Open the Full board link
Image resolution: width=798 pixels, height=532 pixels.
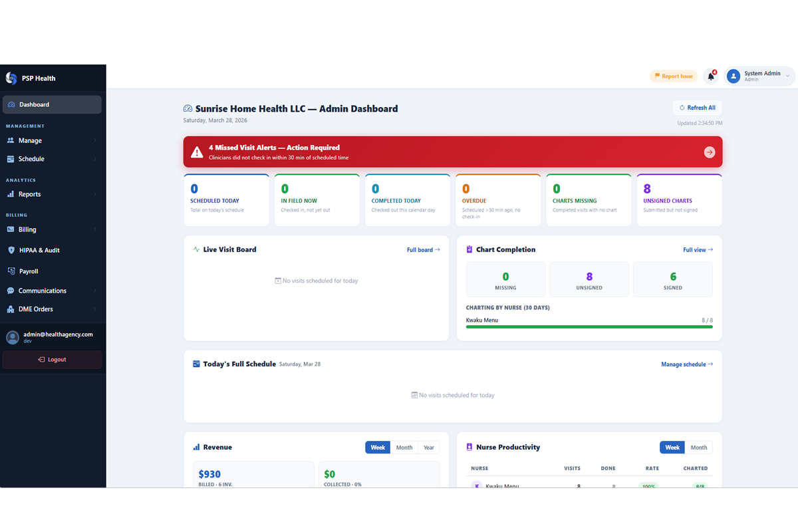423,249
